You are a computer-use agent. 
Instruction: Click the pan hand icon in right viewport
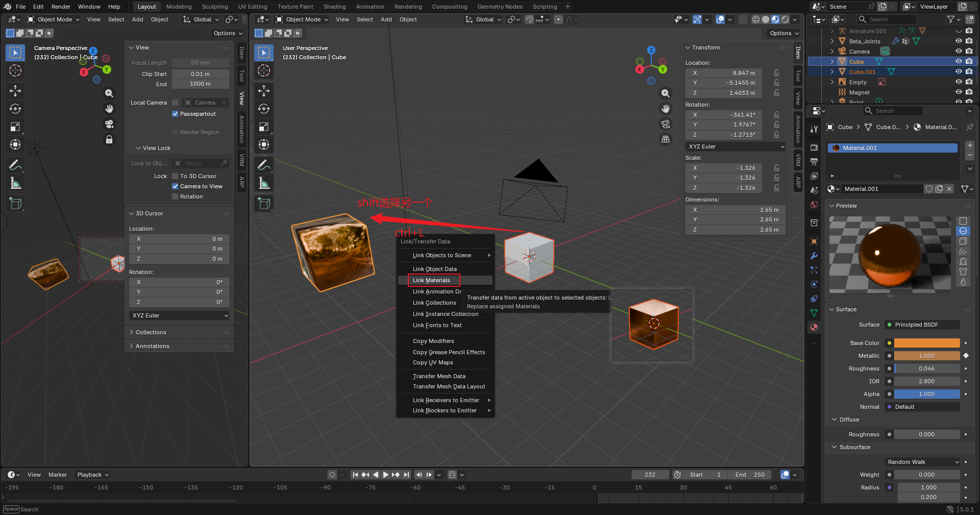pos(666,109)
